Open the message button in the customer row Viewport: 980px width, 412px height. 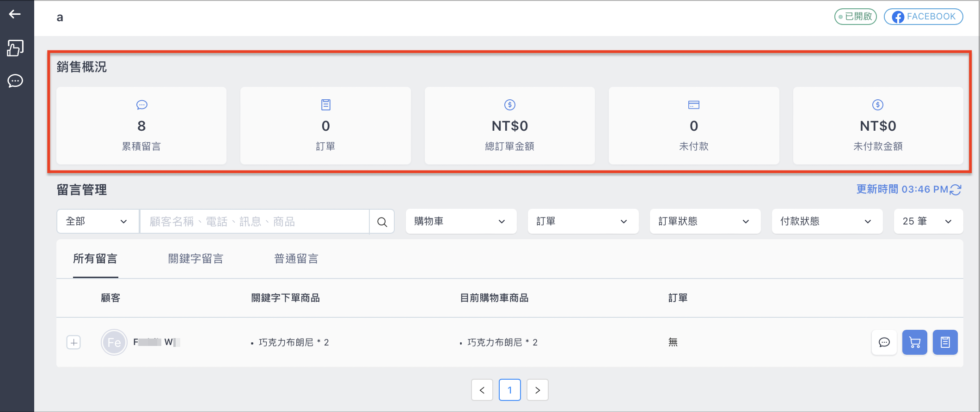884,342
